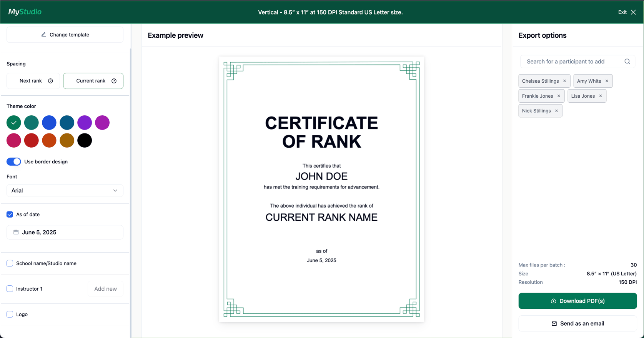Click the MyStudio logo
The width and height of the screenshot is (644, 338).
click(x=25, y=12)
